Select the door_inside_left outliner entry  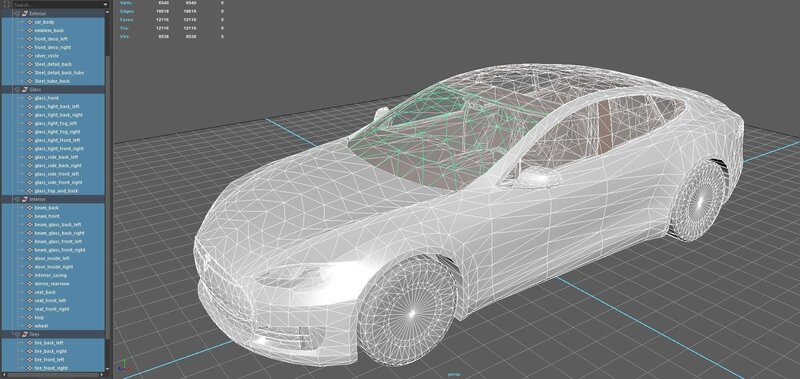coord(53,259)
